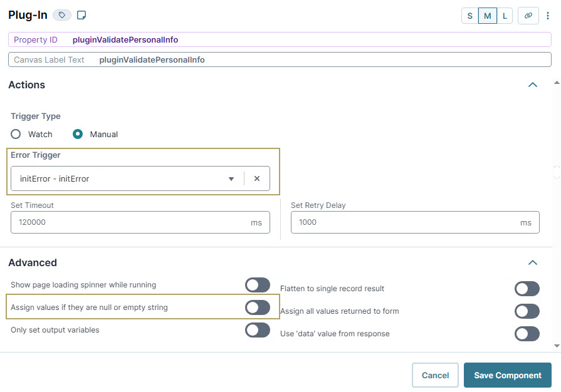
Task: Click the Set Timeout input field
Action: click(x=125, y=222)
